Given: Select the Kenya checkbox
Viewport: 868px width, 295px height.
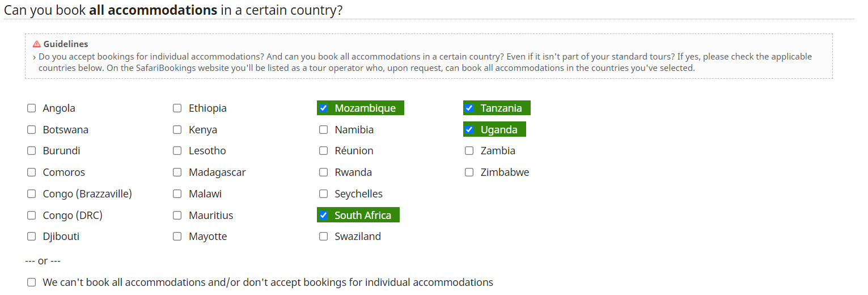Looking at the screenshot, I should (177, 130).
